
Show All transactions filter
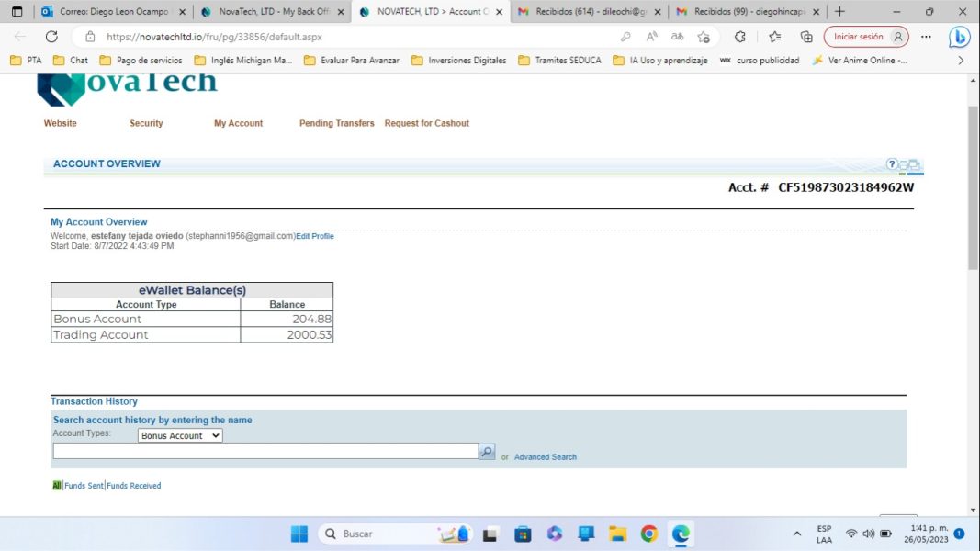click(x=57, y=486)
